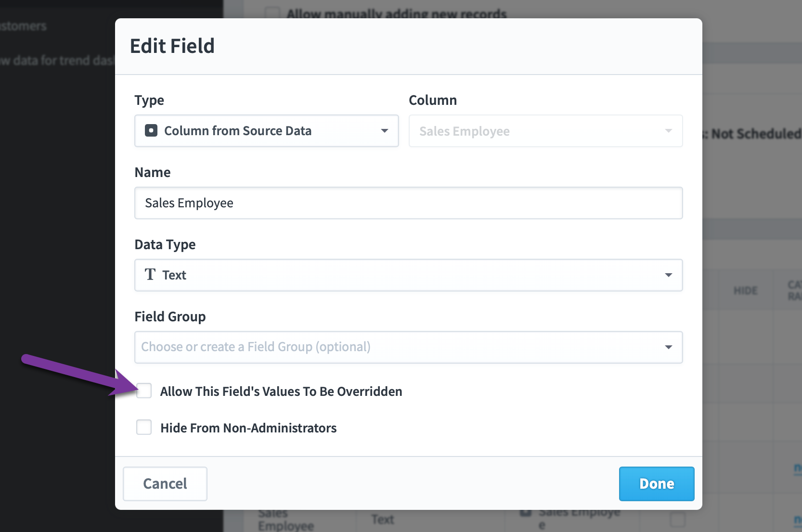Click the Name input field

408,203
